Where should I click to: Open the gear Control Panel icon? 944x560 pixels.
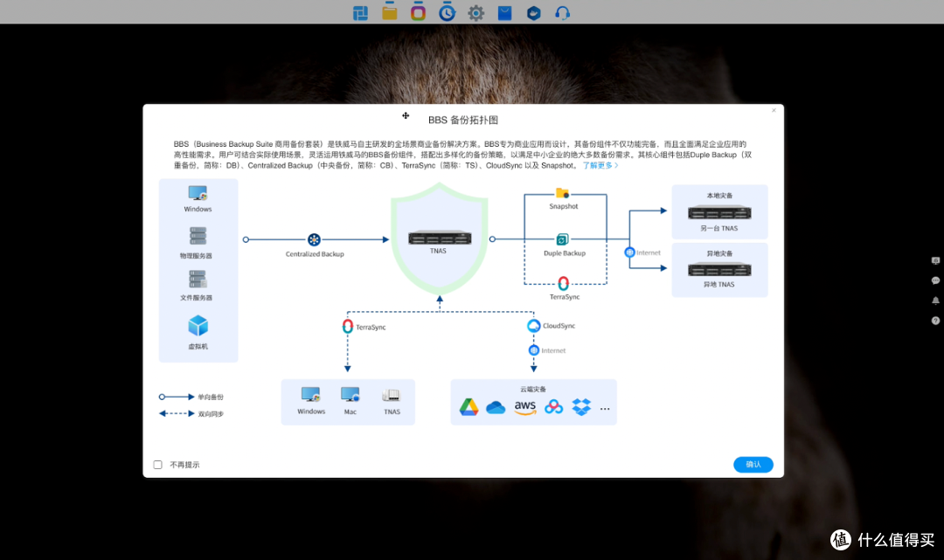pos(475,12)
